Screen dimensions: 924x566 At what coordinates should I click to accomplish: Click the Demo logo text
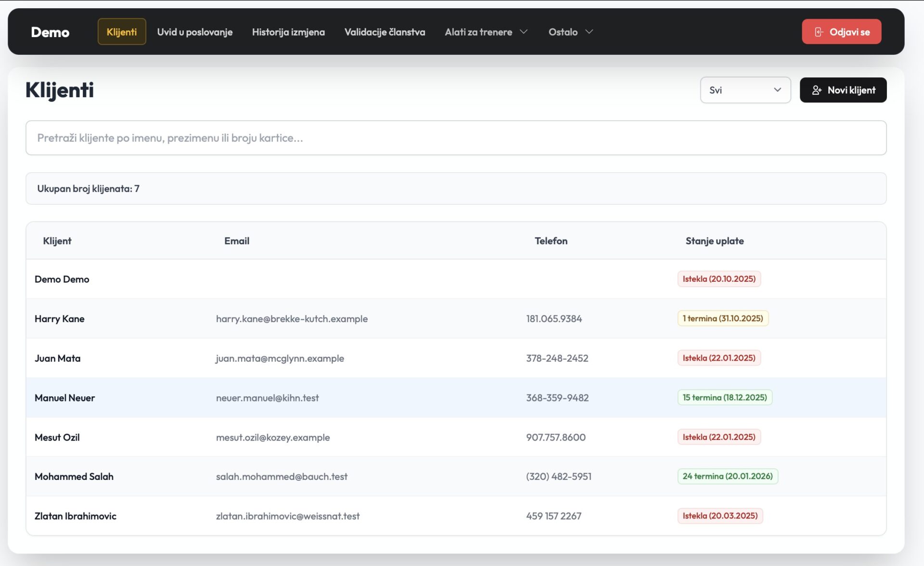tap(50, 32)
